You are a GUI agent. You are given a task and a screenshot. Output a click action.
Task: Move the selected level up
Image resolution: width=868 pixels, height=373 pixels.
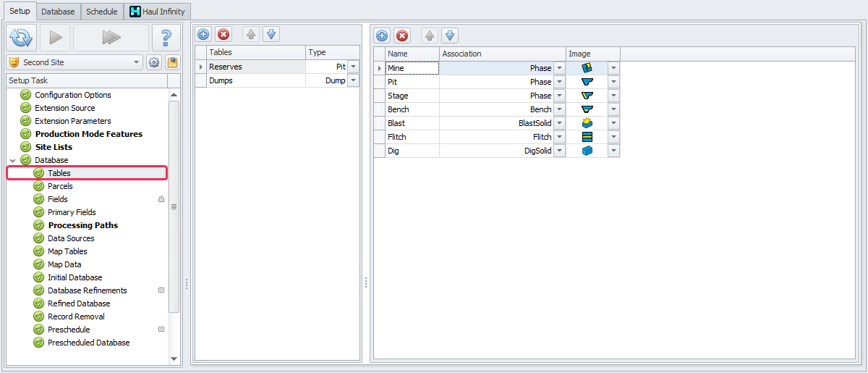[x=429, y=35]
